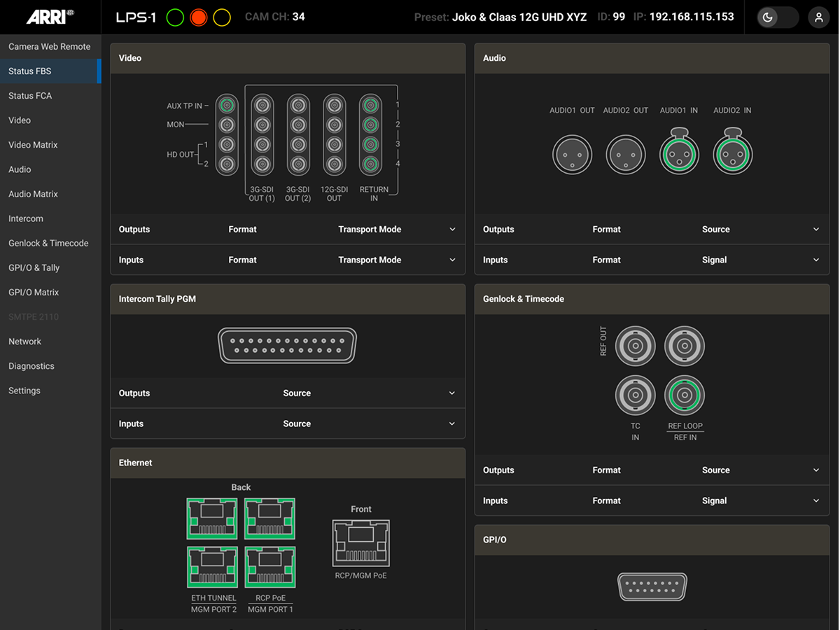Viewport: 840px width, 630px height.
Task: Expand the Video Outputs row
Action: [452, 230]
